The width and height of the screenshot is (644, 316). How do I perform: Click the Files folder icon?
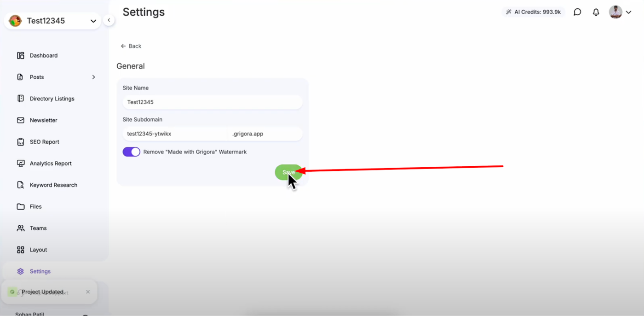(x=21, y=207)
